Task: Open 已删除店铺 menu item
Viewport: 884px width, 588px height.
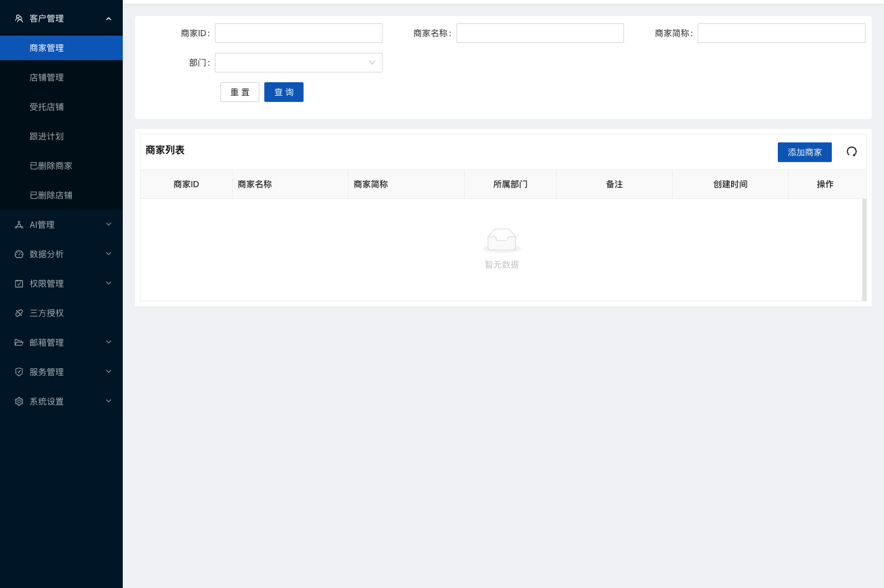Action: pos(61,195)
